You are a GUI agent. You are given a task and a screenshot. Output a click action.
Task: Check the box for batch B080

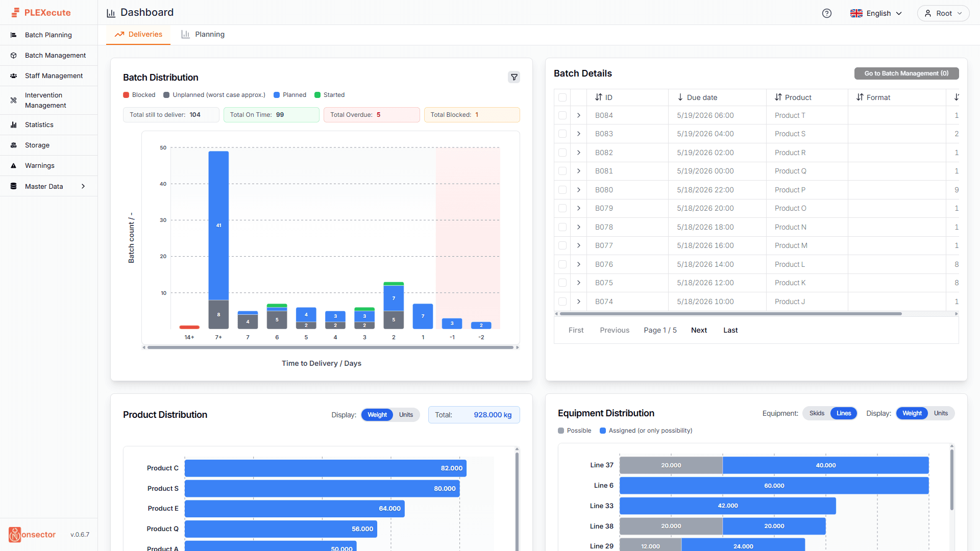click(x=562, y=190)
